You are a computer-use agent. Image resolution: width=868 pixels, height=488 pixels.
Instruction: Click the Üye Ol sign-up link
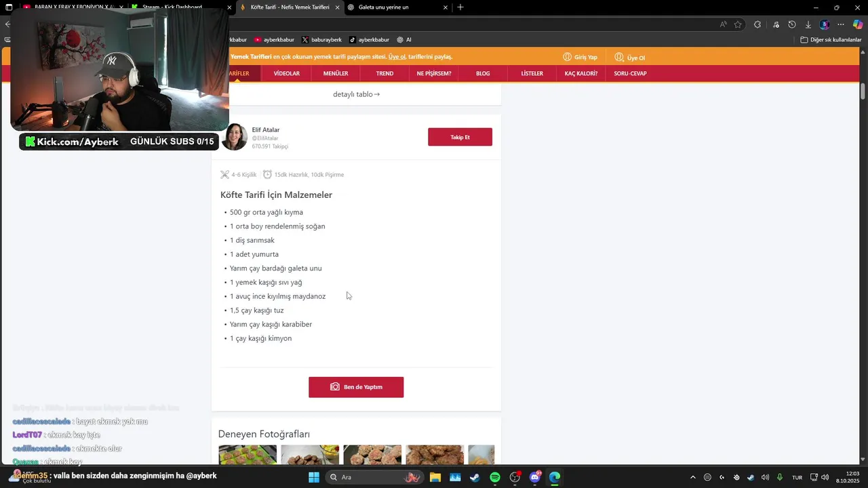point(630,57)
